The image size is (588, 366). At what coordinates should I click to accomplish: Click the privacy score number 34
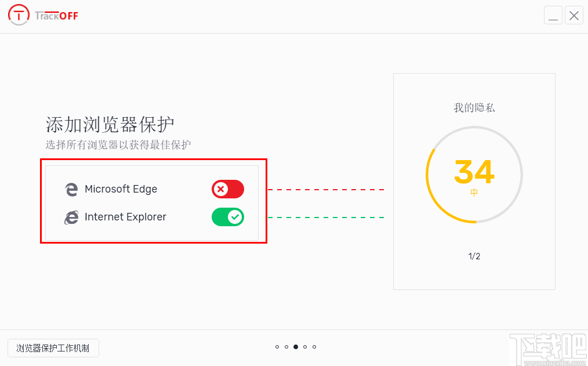(474, 172)
